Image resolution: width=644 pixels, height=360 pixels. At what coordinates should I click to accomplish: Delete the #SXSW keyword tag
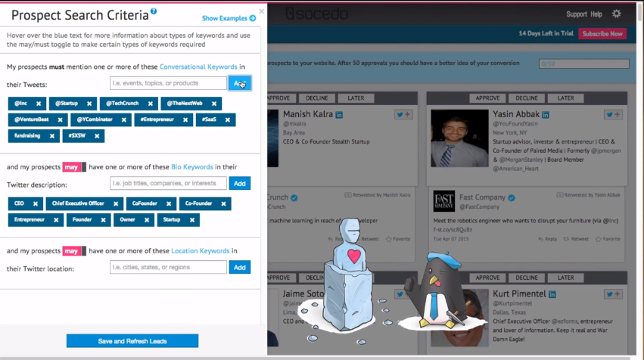97,136
